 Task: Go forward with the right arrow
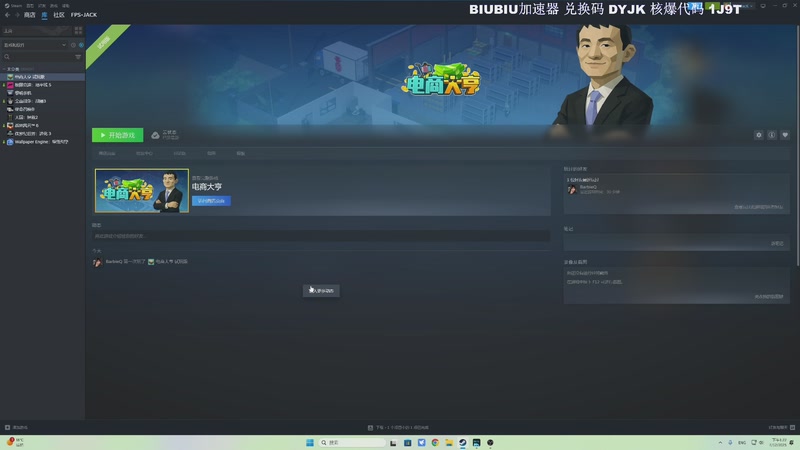(x=17, y=15)
